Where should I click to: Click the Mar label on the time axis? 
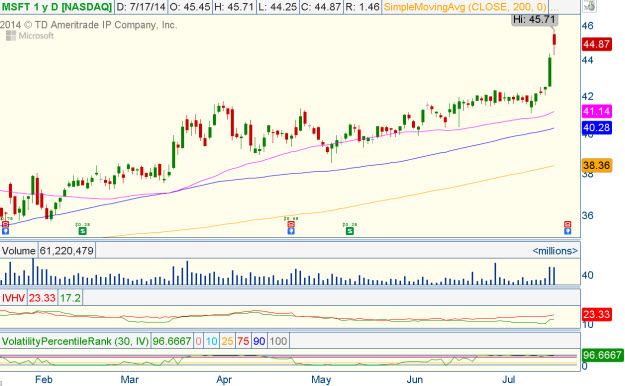(x=130, y=380)
